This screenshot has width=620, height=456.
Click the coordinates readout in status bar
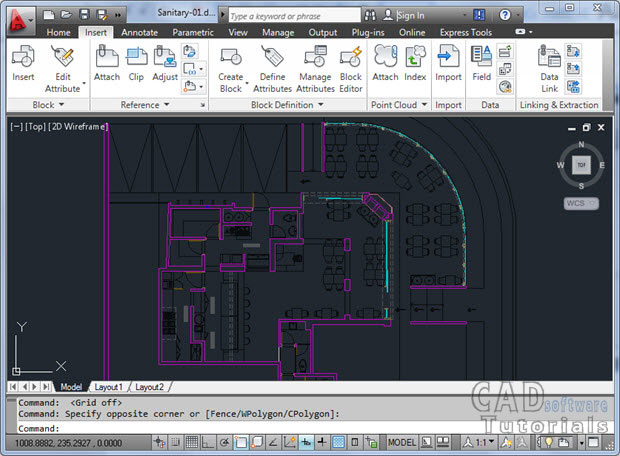(x=68, y=443)
